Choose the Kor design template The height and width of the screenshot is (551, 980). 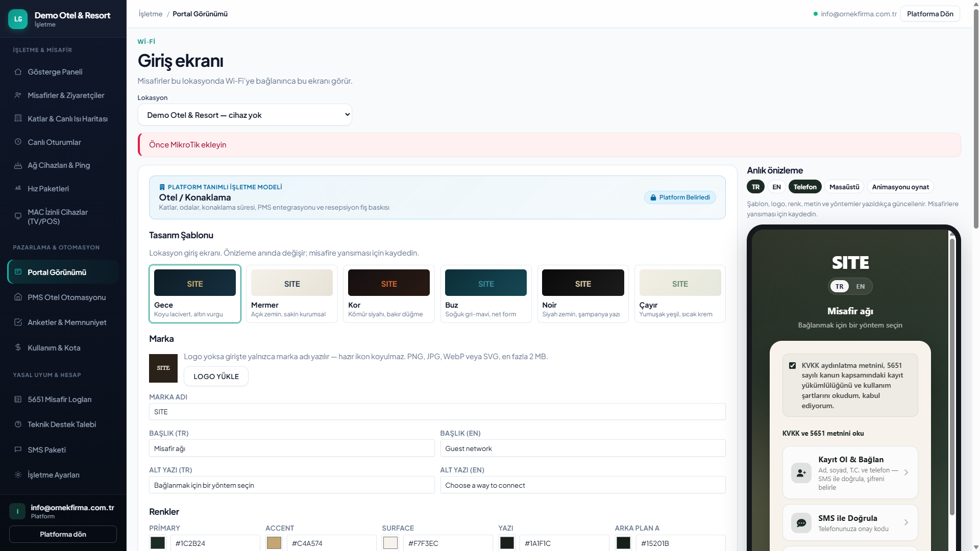[x=389, y=294]
